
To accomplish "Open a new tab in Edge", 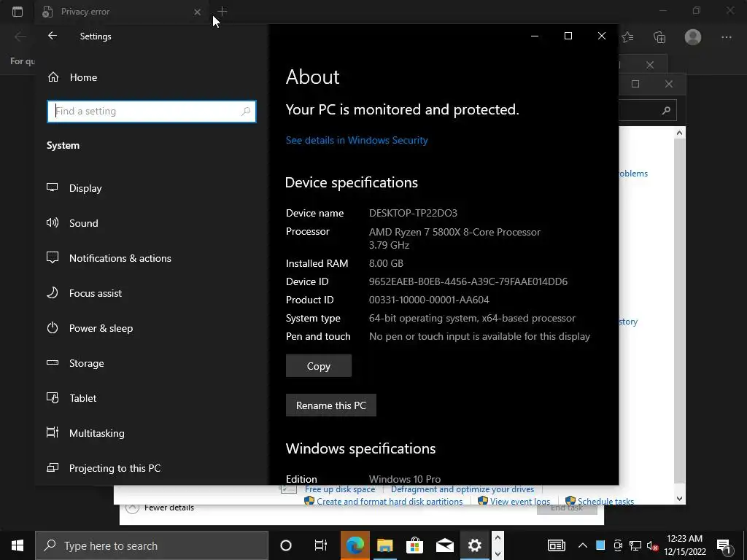I will [222, 11].
